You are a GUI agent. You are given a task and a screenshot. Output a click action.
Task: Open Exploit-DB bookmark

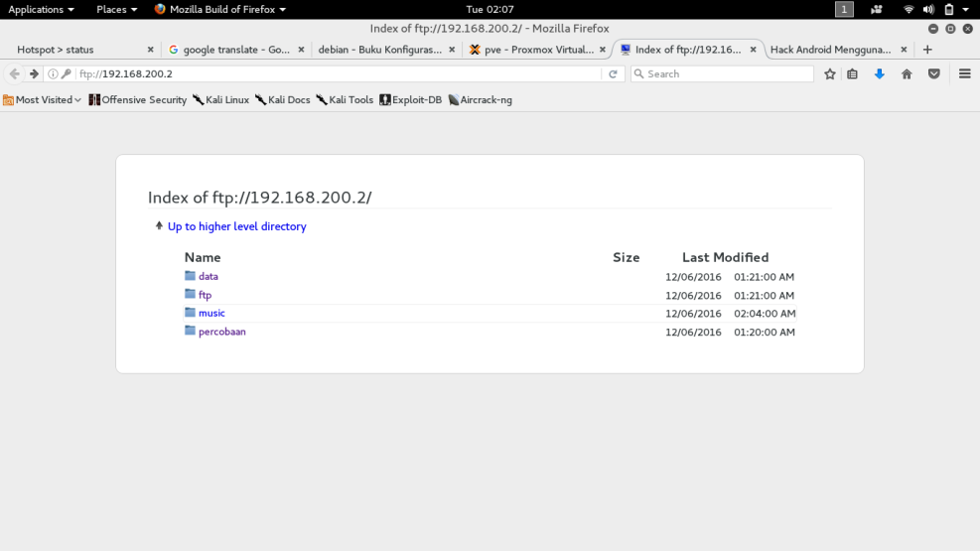tap(410, 100)
